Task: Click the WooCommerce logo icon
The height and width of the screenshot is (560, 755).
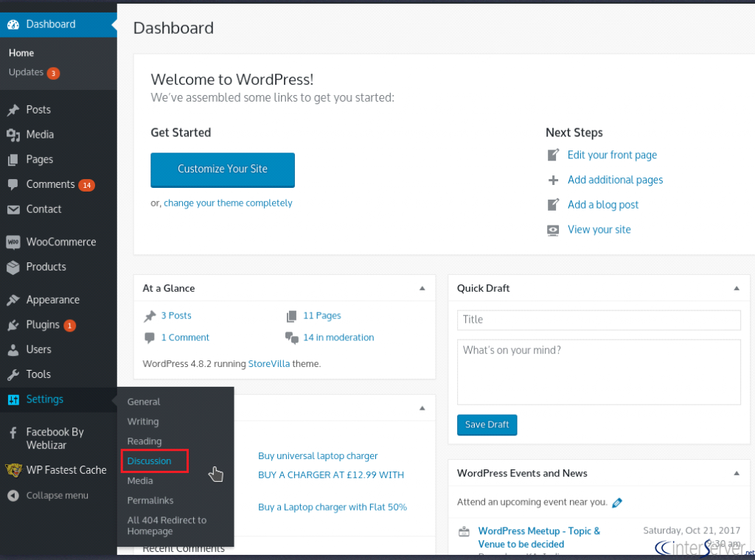Action: pyautogui.click(x=13, y=242)
